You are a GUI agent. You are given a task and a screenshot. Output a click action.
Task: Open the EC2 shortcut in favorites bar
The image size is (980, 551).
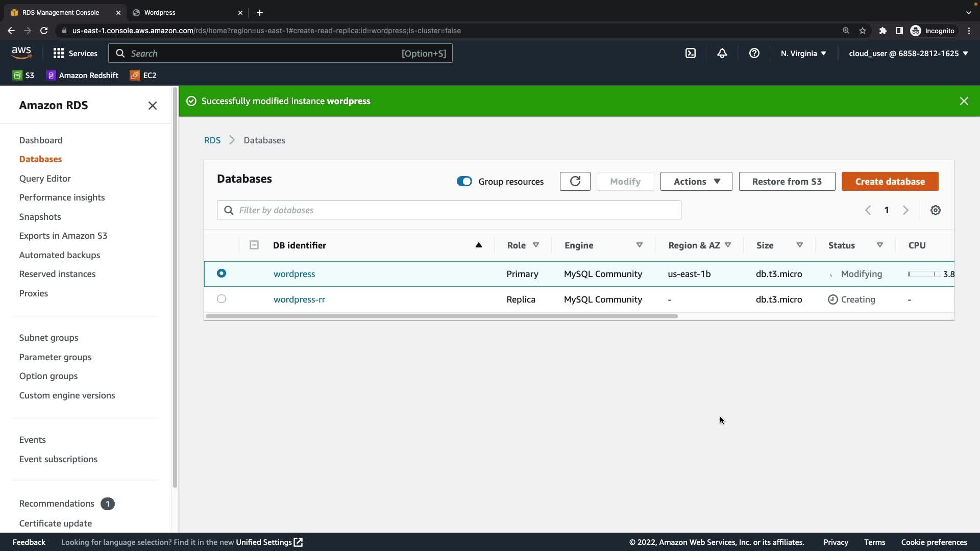(x=143, y=76)
